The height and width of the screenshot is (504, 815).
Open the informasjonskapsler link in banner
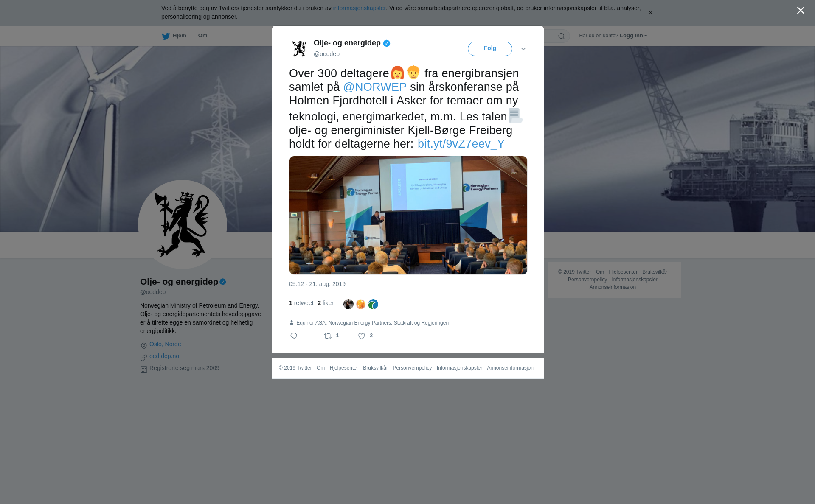359,8
